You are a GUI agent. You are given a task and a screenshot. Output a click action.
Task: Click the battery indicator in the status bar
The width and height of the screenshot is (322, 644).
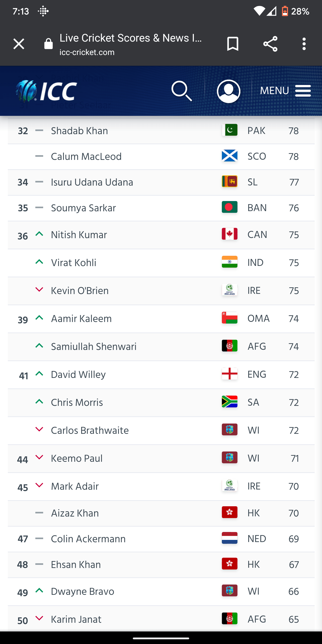click(285, 11)
